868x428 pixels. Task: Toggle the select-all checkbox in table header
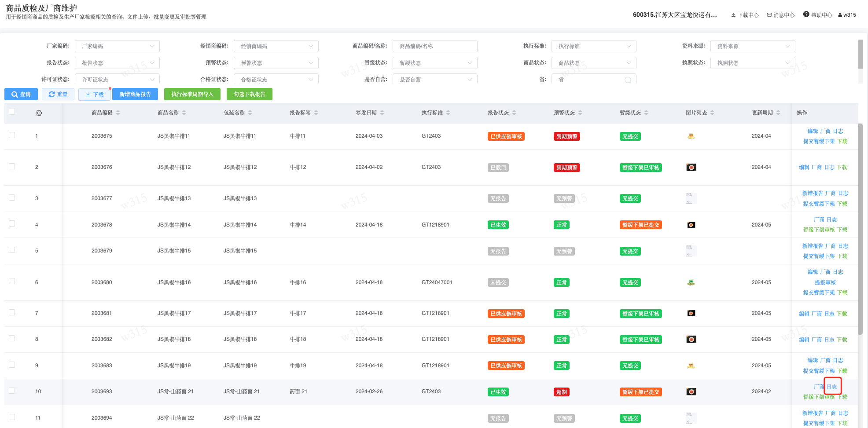pyautogui.click(x=12, y=112)
